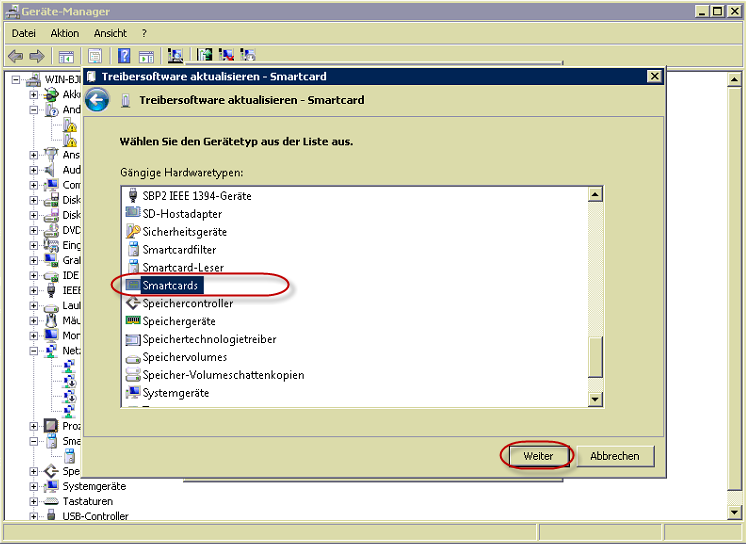
Task: Click the update driver software toolbar icon
Action: [205, 56]
